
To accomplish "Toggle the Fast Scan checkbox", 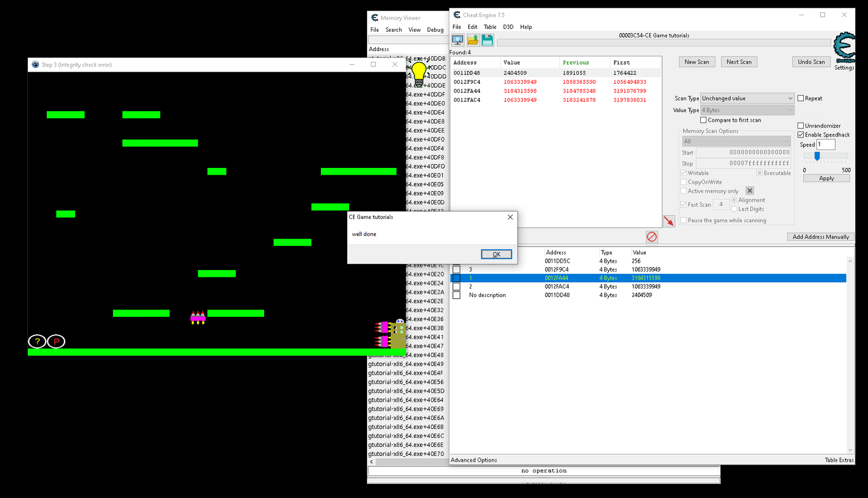I will [683, 205].
